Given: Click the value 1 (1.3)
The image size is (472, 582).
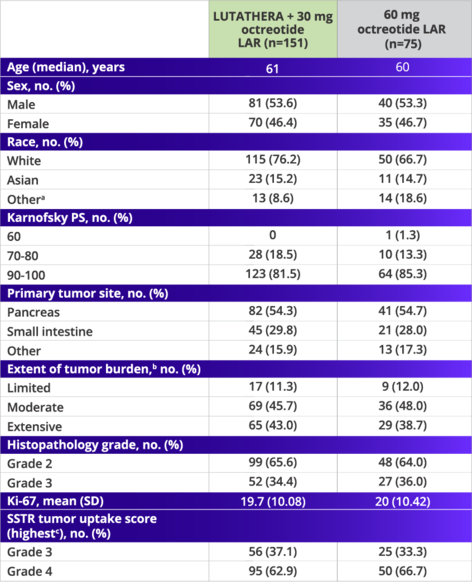Looking at the screenshot, I should coord(403,235).
